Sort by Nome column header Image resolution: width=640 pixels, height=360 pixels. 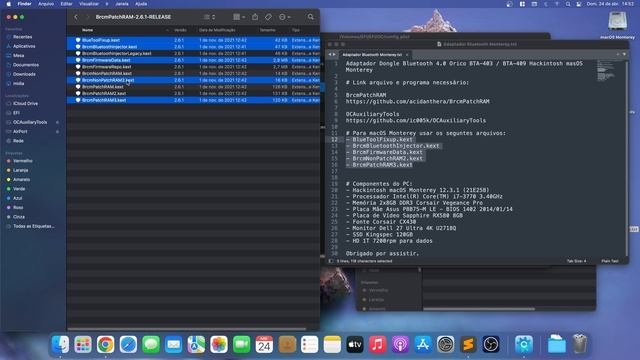87,30
